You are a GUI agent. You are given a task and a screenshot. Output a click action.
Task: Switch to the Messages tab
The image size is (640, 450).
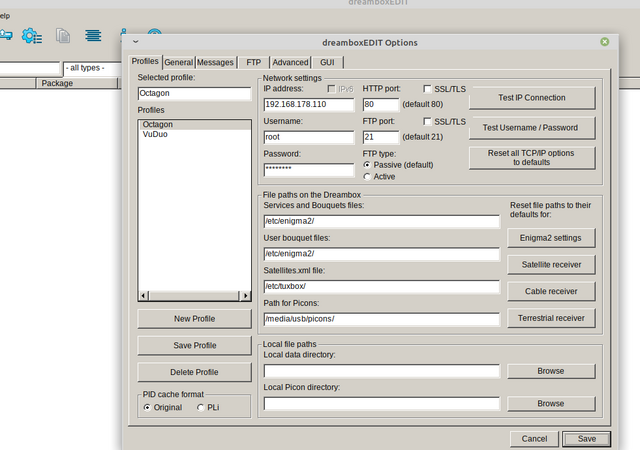coord(215,62)
